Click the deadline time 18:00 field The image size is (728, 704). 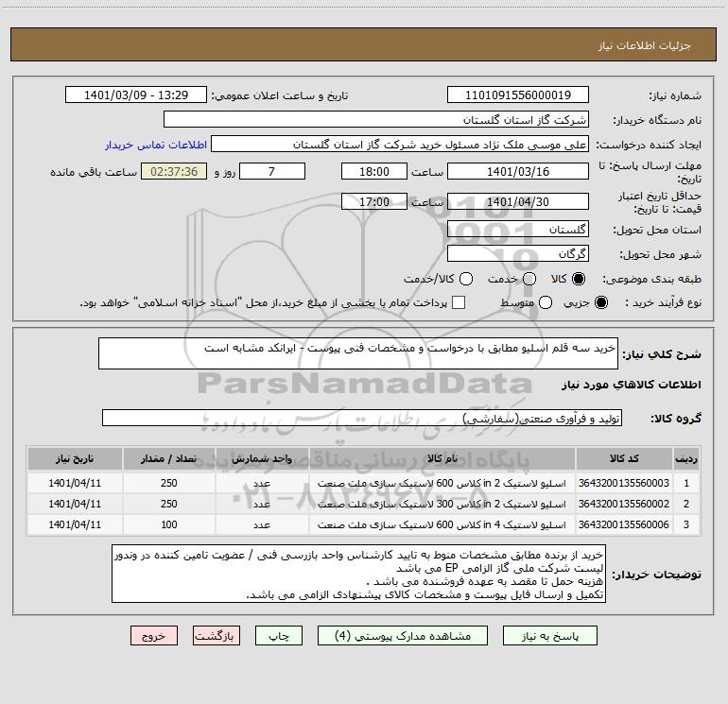pos(374,171)
